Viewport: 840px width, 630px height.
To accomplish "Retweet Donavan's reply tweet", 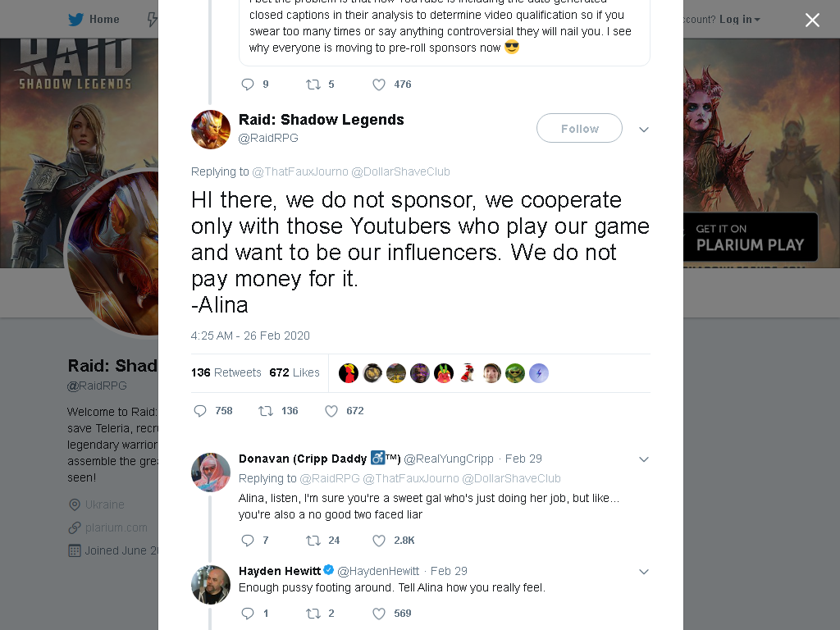I will [x=313, y=541].
